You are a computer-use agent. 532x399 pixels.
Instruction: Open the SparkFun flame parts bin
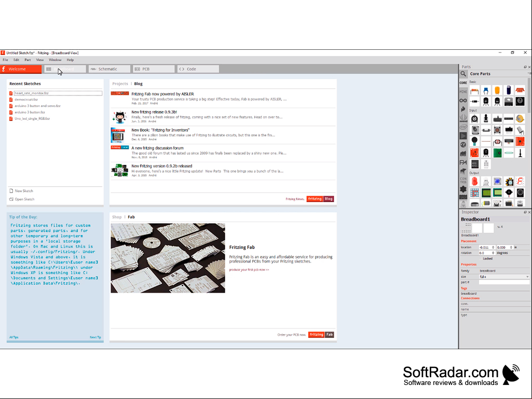[x=463, y=109]
